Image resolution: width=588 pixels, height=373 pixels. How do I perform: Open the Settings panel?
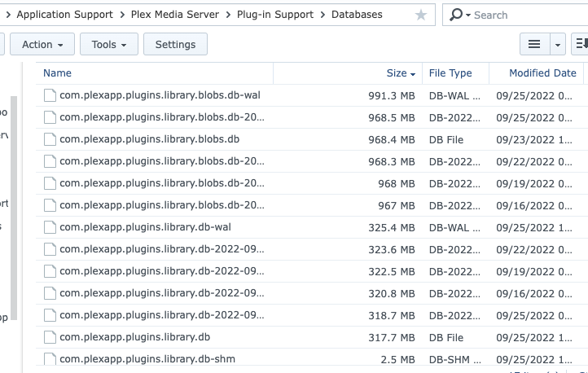[x=175, y=45]
